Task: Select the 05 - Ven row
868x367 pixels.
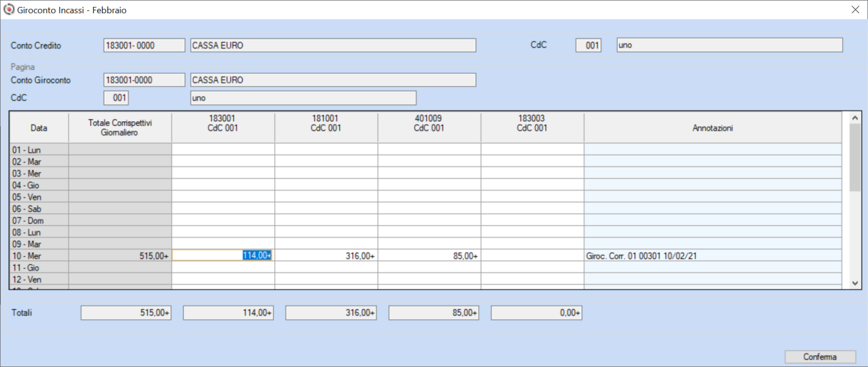Action: pos(39,196)
